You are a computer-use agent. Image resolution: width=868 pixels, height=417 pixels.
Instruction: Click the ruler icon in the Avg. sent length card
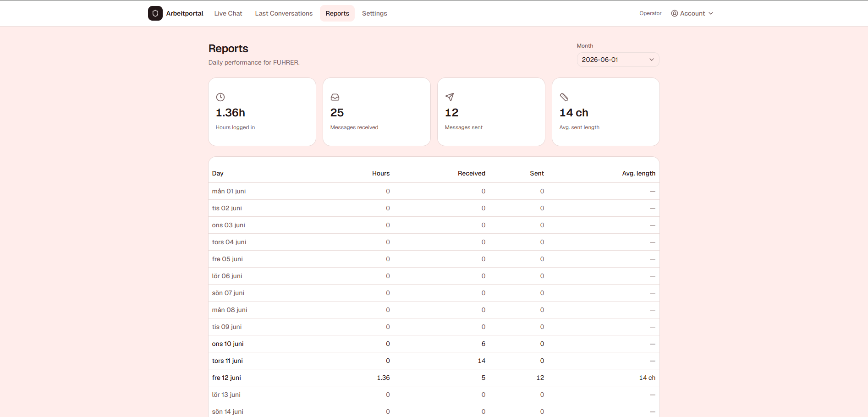[x=564, y=97]
